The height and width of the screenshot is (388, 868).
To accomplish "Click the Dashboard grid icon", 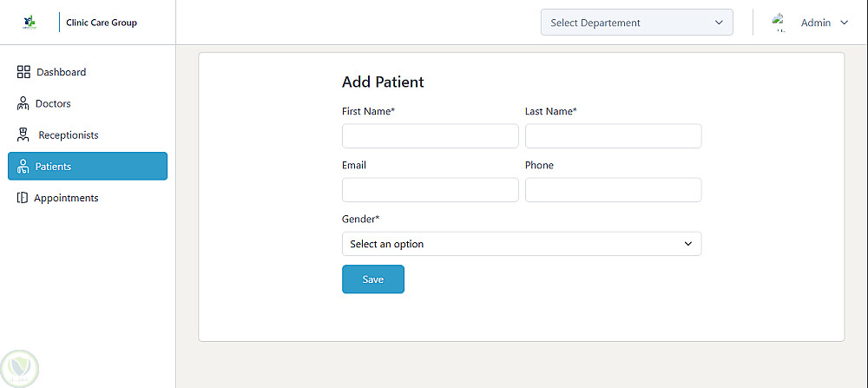I will tap(23, 72).
